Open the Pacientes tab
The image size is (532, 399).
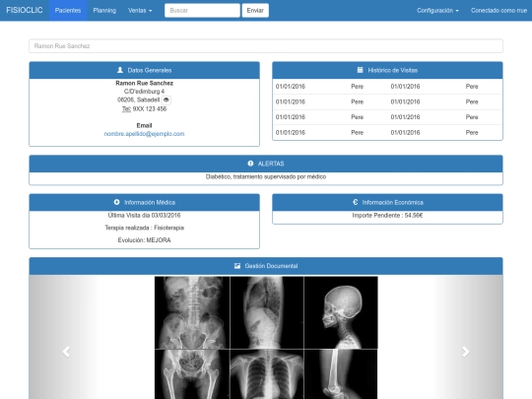pos(68,11)
